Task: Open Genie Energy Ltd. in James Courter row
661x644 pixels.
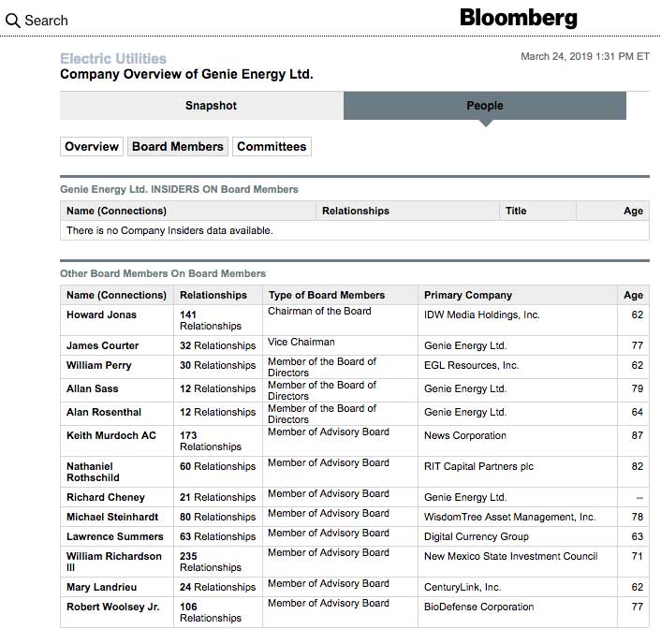Action: [x=465, y=345]
